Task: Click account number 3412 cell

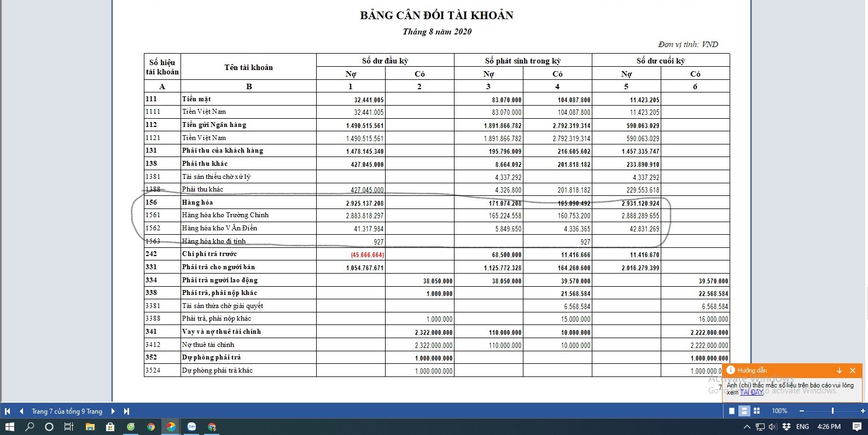Action: click(x=162, y=345)
